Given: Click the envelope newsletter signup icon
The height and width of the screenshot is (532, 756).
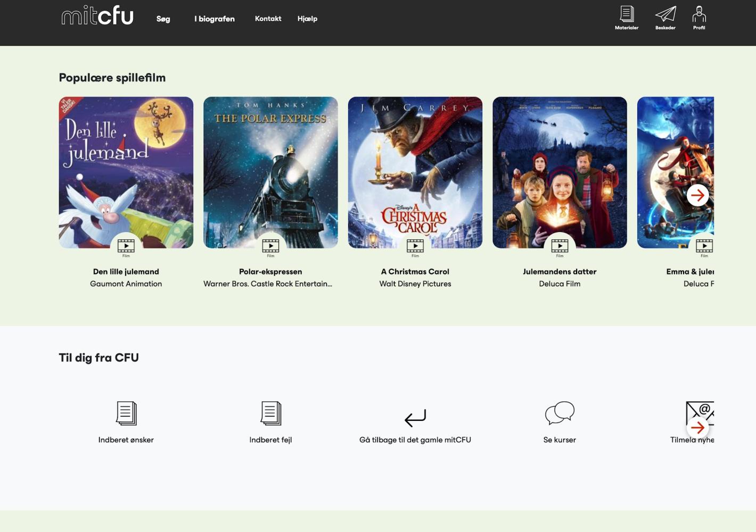Looking at the screenshot, I should pyautogui.click(x=700, y=413).
